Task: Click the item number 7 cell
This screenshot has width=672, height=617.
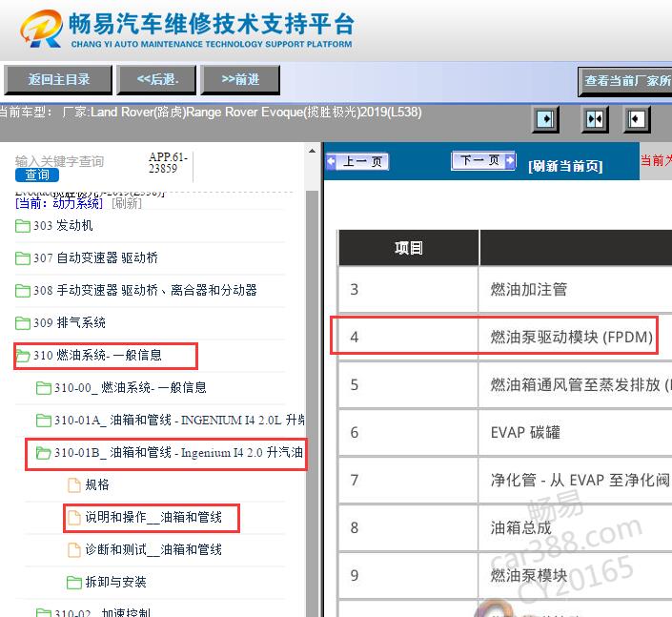Action: click(x=408, y=480)
